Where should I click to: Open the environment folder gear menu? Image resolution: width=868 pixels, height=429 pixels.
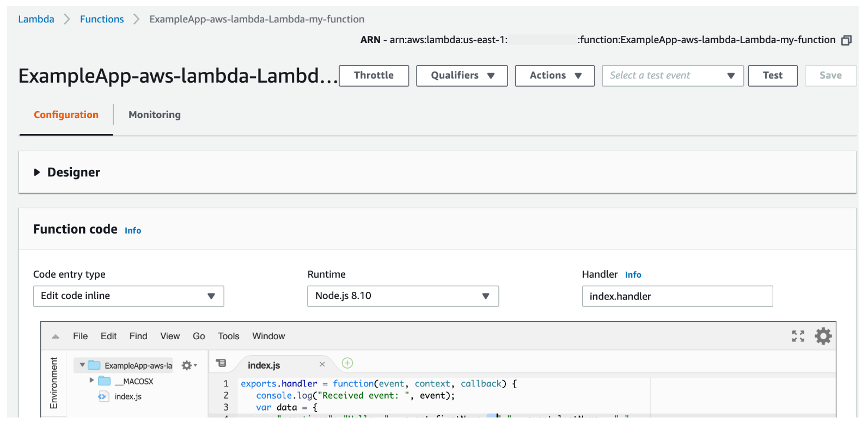189,365
